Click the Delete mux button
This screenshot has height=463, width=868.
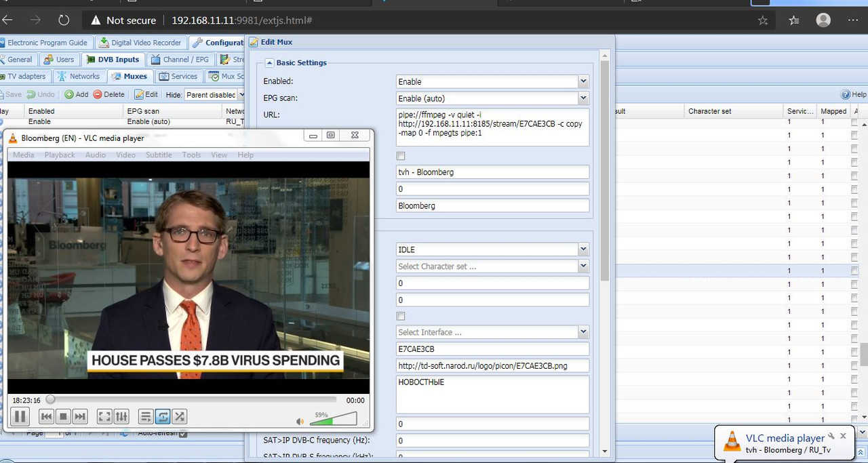[x=109, y=94]
